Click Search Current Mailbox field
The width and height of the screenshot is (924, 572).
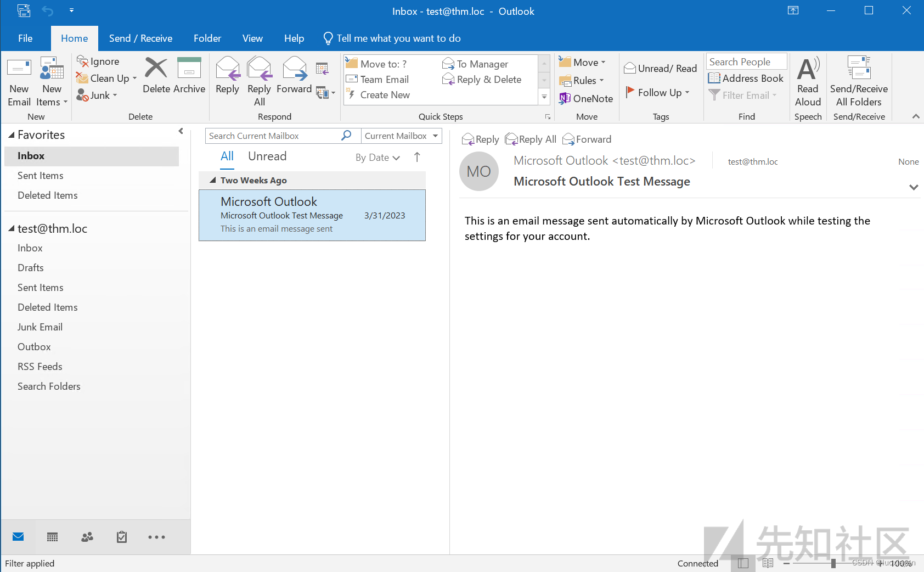[273, 136]
